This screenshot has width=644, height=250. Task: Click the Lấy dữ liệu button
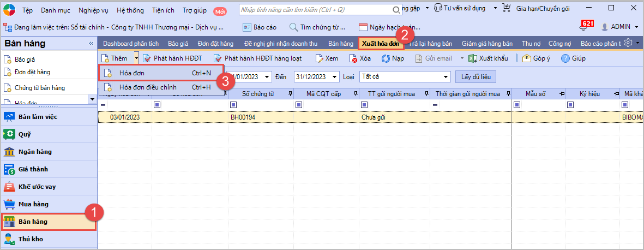476,77
